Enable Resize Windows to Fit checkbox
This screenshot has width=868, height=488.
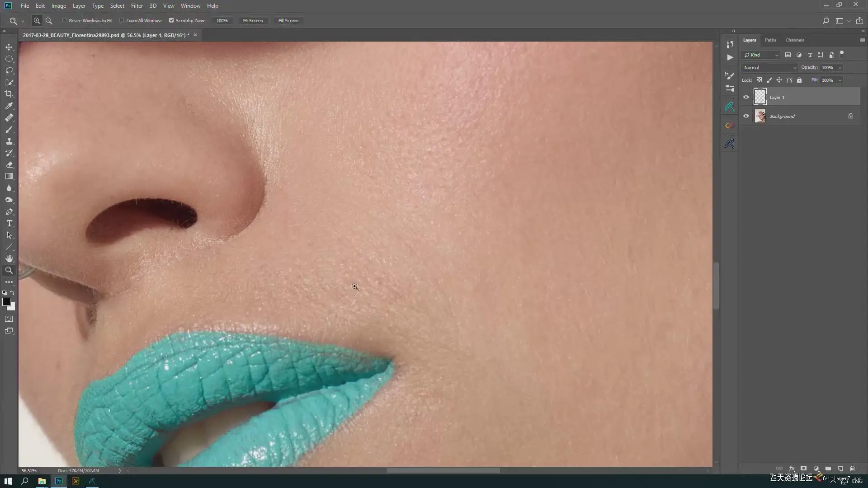65,20
